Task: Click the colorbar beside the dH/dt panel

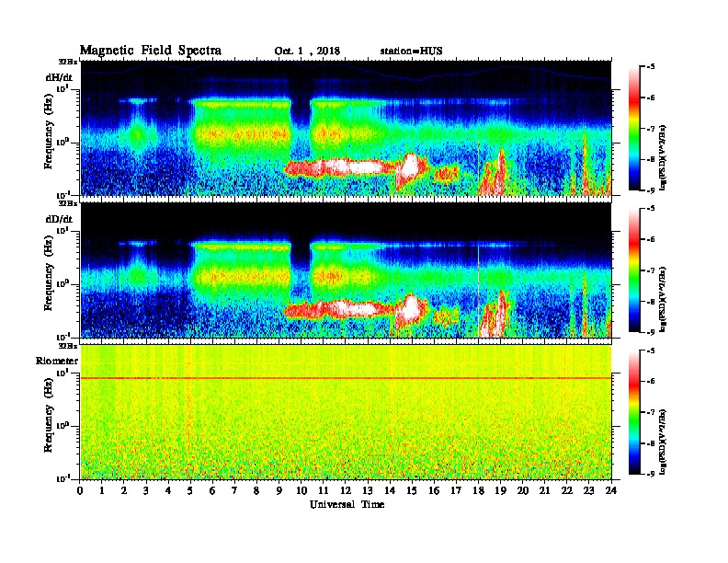Action: [x=633, y=129]
